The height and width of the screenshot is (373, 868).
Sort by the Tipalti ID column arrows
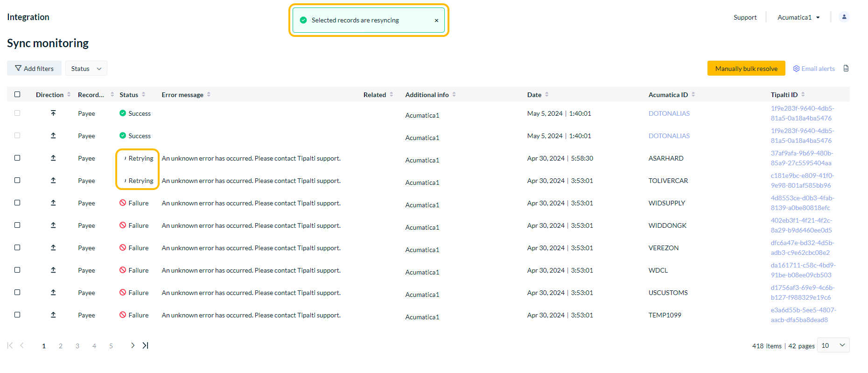[x=803, y=95]
